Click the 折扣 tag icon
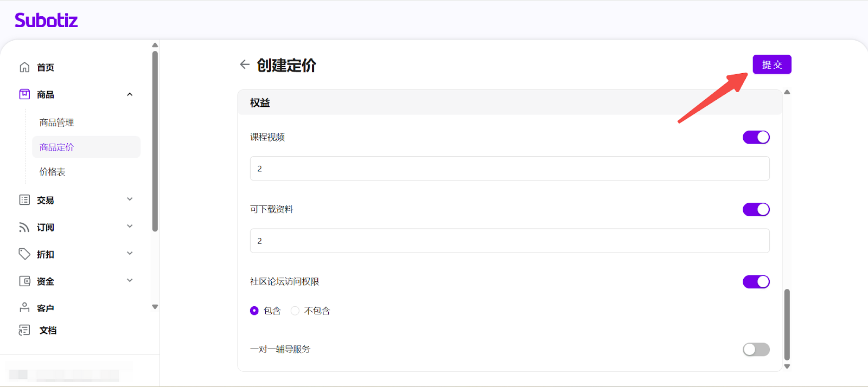This screenshot has width=868, height=387. click(24, 254)
